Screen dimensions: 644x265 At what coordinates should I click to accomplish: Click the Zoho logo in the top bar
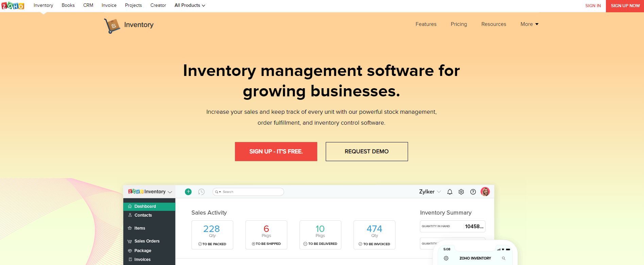(x=13, y=6)
